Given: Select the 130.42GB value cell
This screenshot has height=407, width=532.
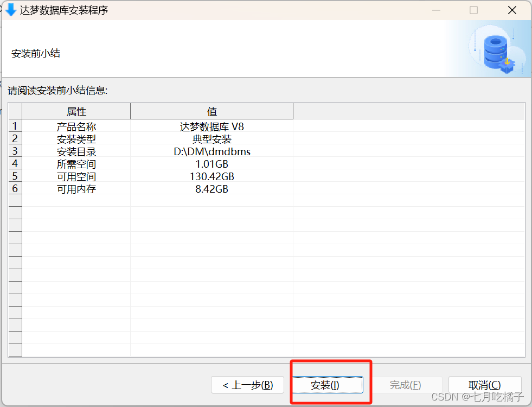Looking at the screenshot, I should pos(211,176).
